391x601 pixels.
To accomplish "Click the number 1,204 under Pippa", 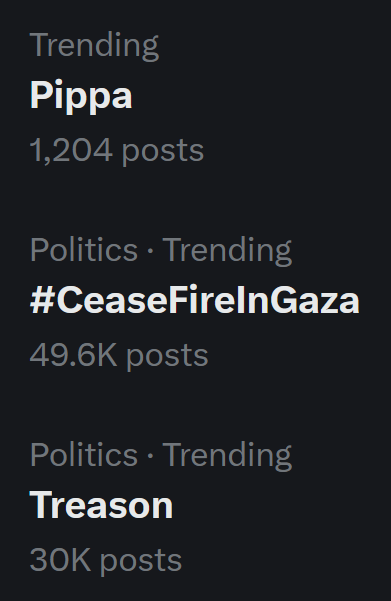I will [71, 150].
